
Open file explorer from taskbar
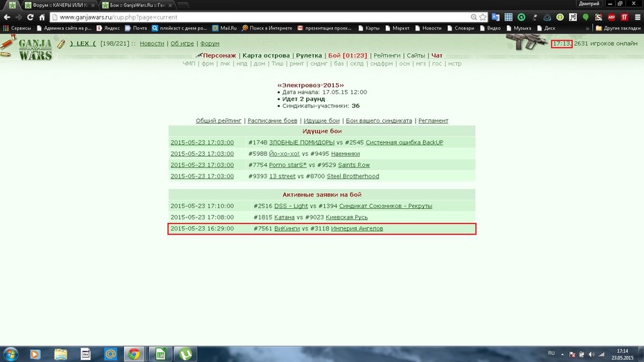[x=60, y=354]
